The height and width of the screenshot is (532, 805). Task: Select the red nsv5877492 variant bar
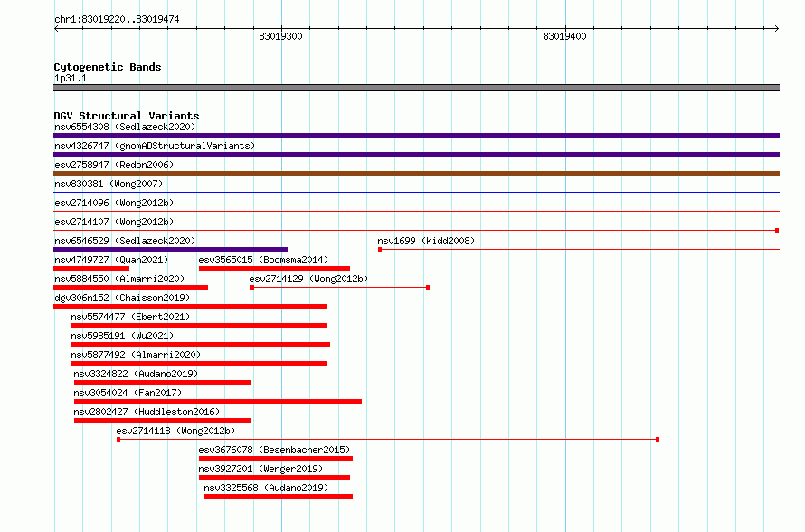(199, 364)
